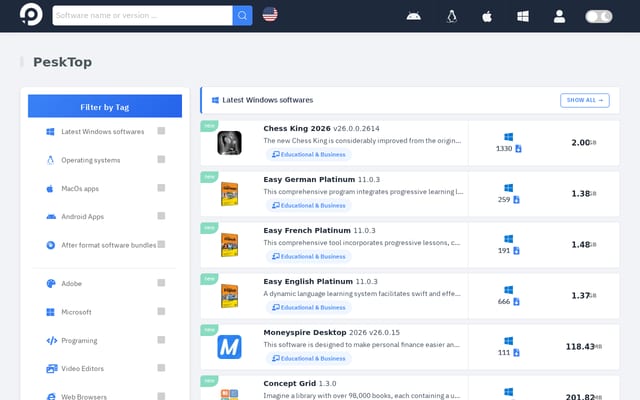Click the SHOW ALL button
Screen dimensions: 640x400
tap(584, 100)
